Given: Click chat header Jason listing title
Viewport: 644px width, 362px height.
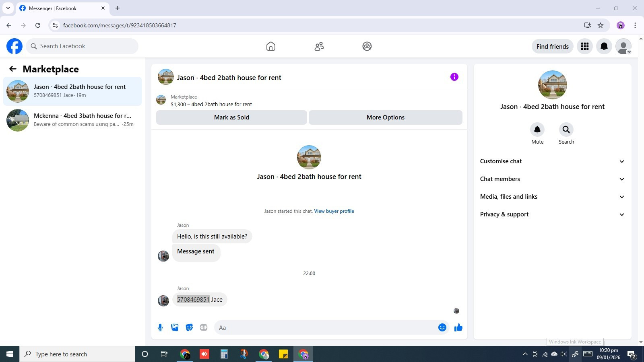Looking at the screenshot, I should click(x=229, y=78).
